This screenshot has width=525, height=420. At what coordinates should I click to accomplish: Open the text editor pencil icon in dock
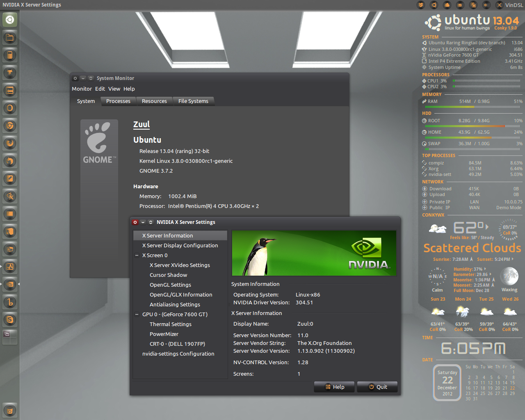(x=10, y=179)
